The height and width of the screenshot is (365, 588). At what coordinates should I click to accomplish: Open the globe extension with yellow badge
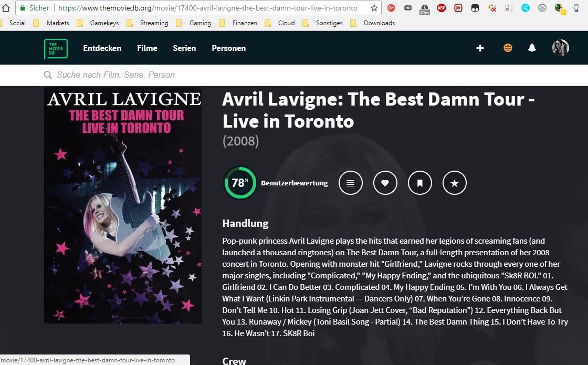(x=560, y=8)
